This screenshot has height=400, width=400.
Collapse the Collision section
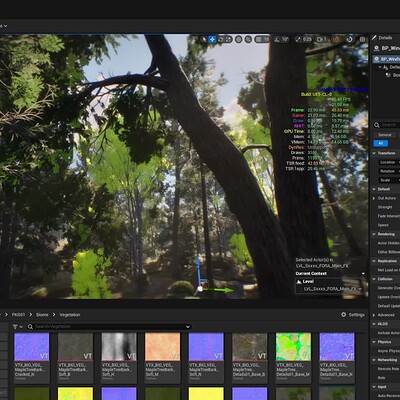click(374, 279)
